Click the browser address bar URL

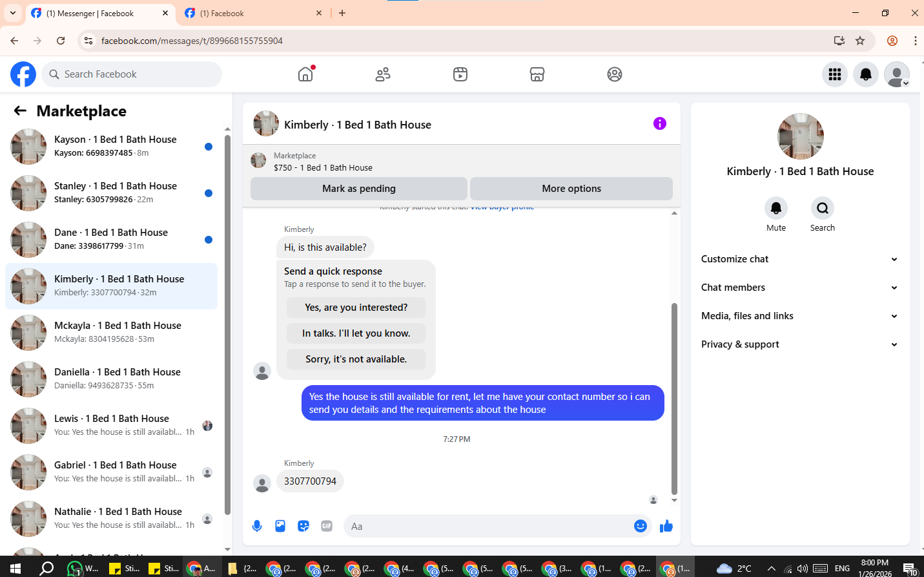(x=192, y=41)
